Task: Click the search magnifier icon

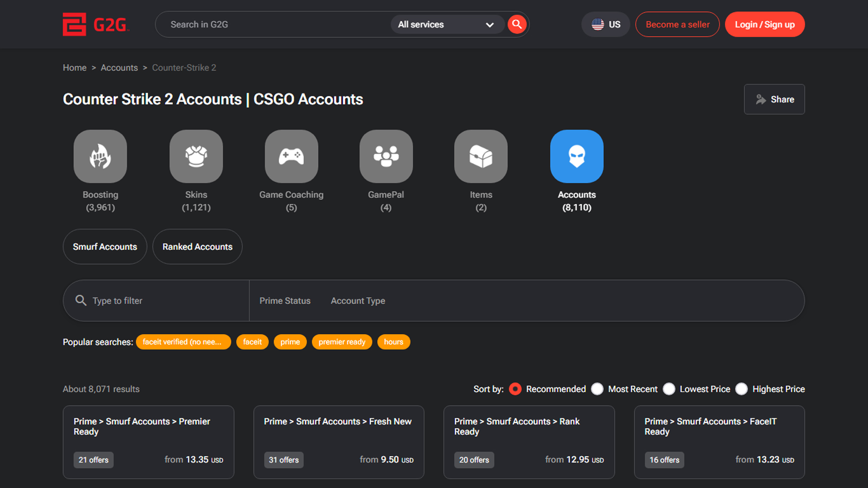Action: coord(517,24)
